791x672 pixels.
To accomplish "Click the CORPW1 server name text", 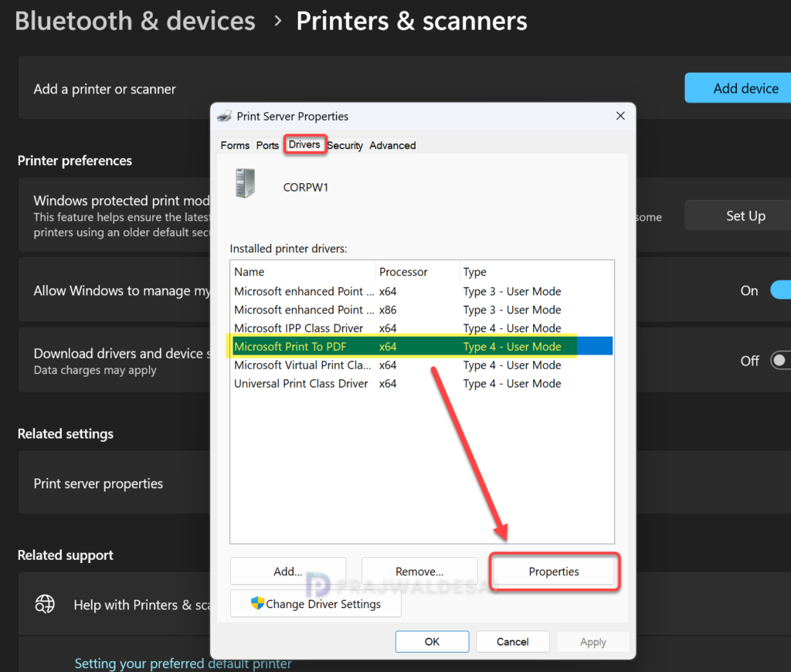I will point(306,187).
